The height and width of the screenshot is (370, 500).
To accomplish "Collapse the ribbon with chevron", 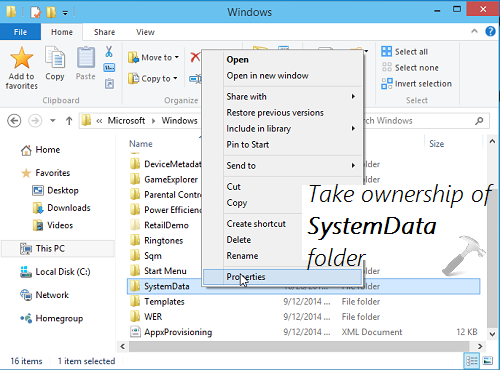I will tap(474, 31).
